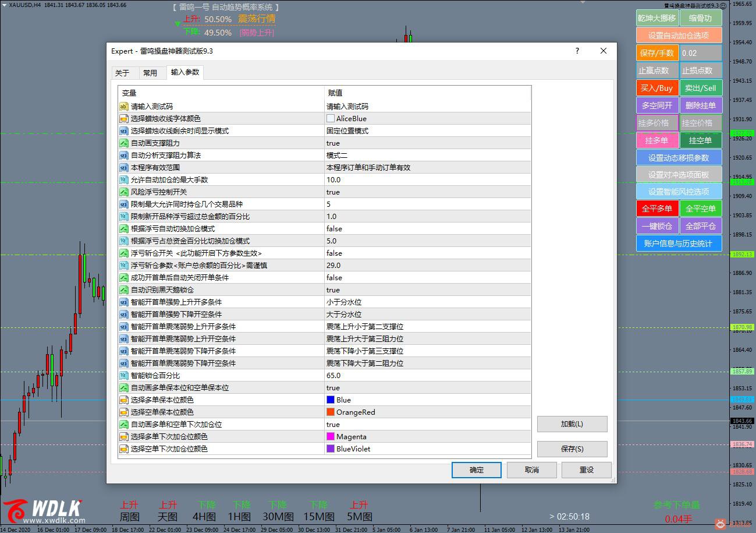The height and width of the screenshot is (533, 756).
Task: Click the double icon beside 限制新开品种浮亏超过总金额的百分比
Action: point(123,217)
